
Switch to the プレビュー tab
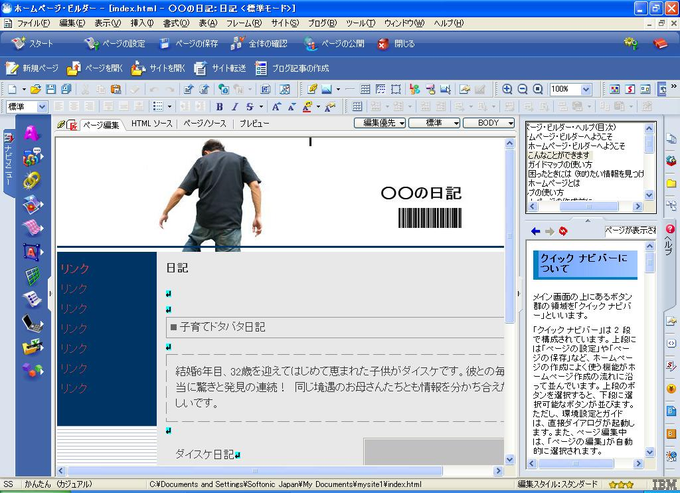(x=254, y=124)
